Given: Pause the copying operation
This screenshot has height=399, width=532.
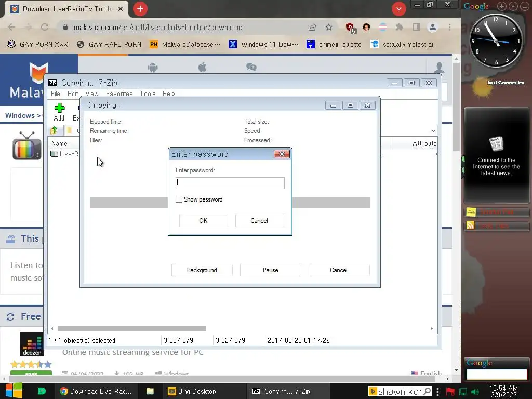Looking at the screenshot, I should (x=270, y=270).
